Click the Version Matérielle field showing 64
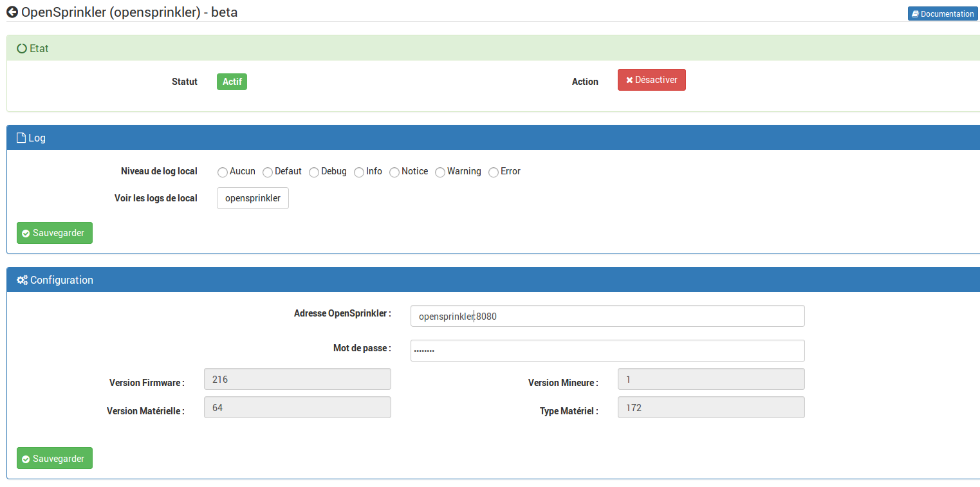The image size is (980, 487). (297, 407)
